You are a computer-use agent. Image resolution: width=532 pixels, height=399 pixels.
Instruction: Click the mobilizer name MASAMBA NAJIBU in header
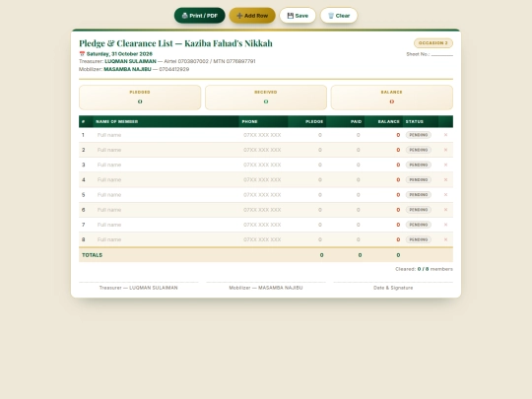[x=127, y=69]
